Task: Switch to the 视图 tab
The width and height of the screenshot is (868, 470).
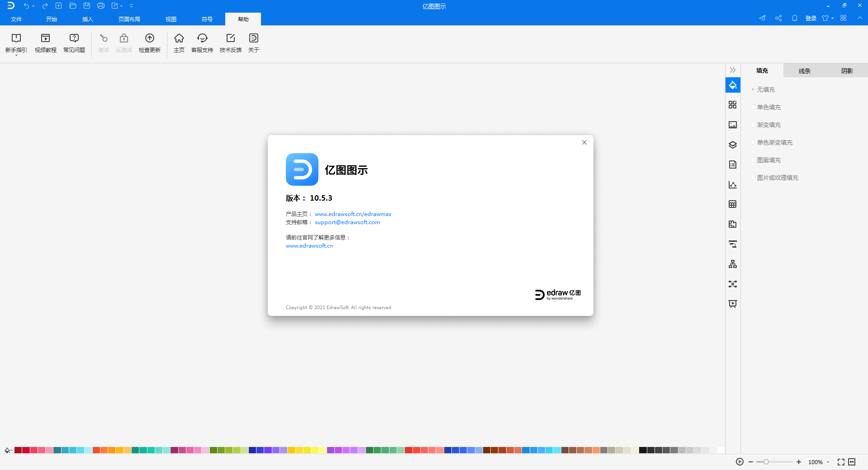Action: coord(171,19)
